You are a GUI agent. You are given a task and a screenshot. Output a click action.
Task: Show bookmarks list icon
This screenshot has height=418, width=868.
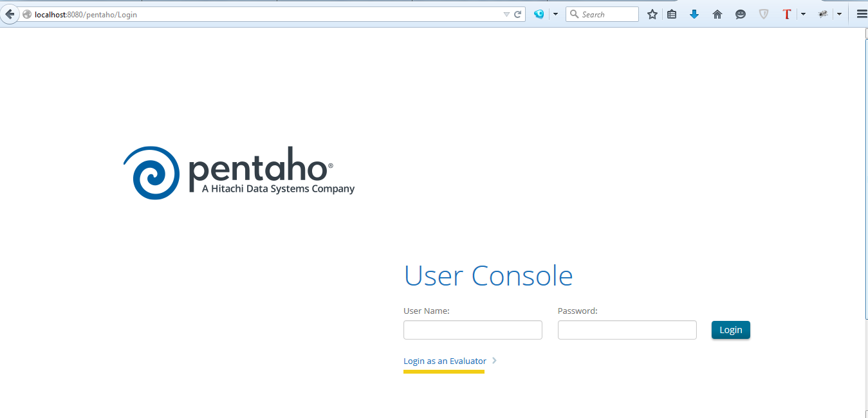(x=672, y=14)
